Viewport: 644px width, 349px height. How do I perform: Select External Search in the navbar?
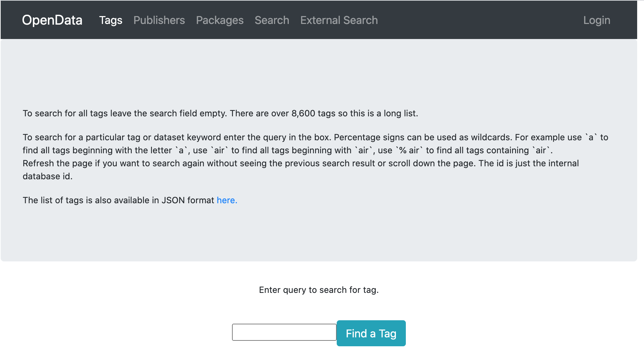tap(339, 20)
